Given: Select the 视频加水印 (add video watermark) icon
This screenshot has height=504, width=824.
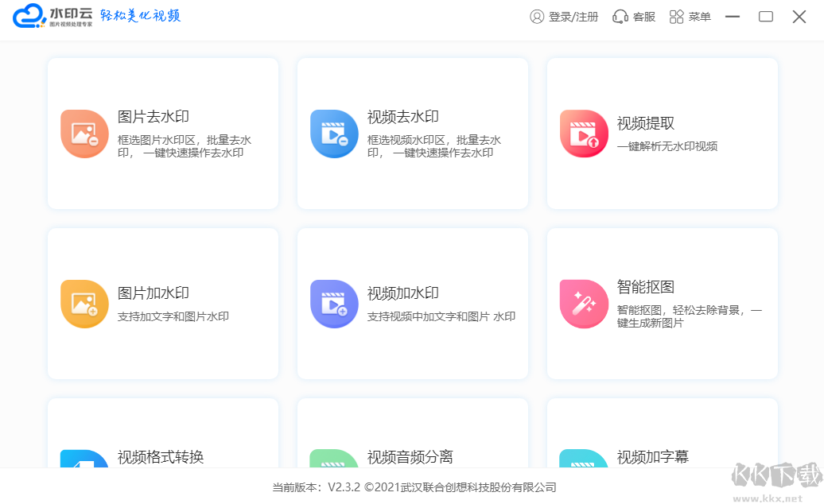Looking at the screenshot, I should (x=334, y=304).
